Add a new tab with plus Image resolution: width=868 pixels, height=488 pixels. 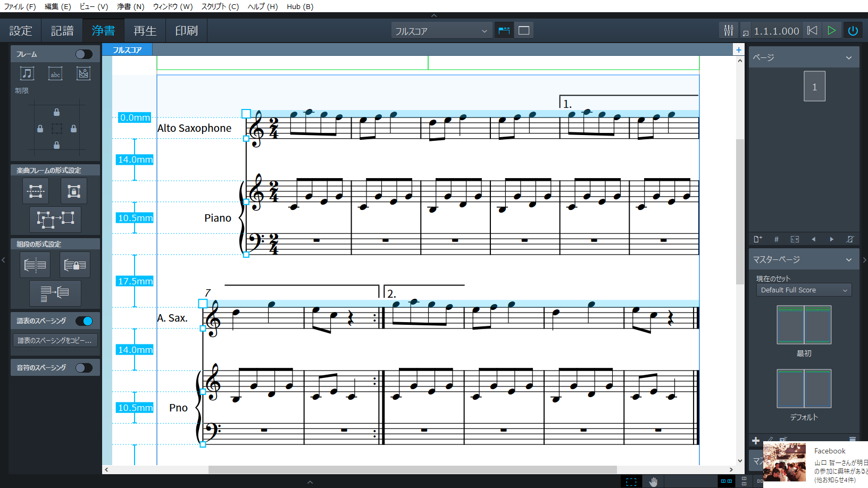(x=739, y=50)
